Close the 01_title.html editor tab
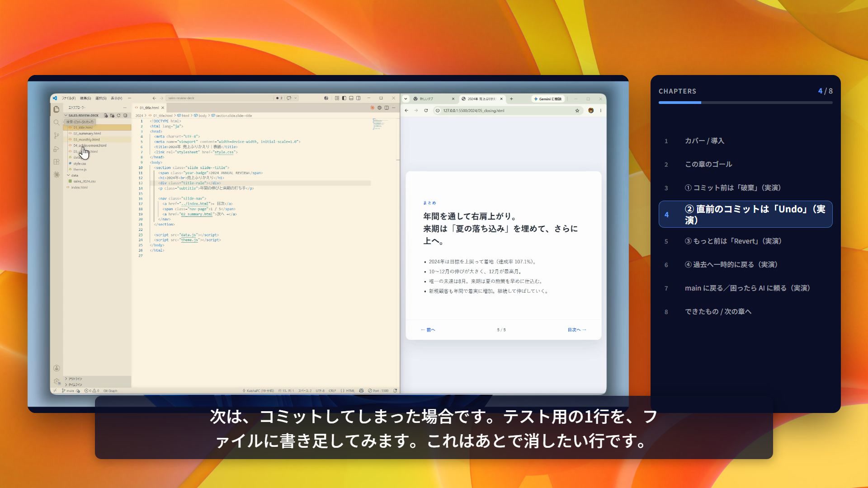 point(163,108)
